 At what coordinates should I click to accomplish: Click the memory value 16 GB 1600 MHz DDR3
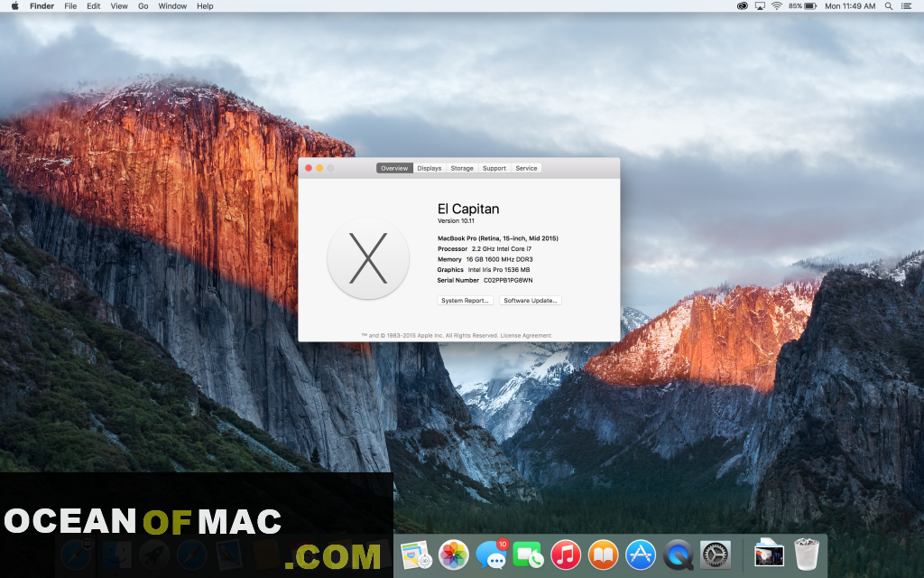[499, 259]
